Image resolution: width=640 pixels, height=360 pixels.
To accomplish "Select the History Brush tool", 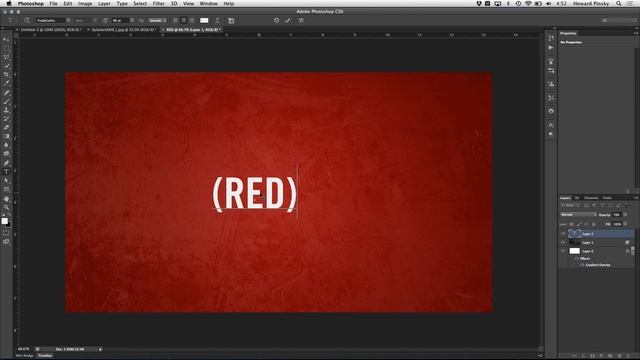I will tap(6, 119).
